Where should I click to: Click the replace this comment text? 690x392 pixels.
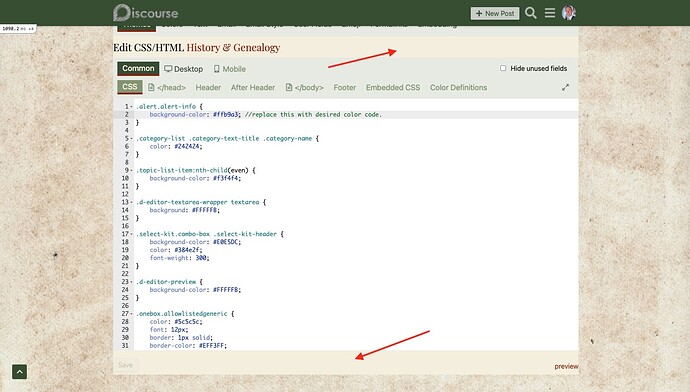pos(313,114)
